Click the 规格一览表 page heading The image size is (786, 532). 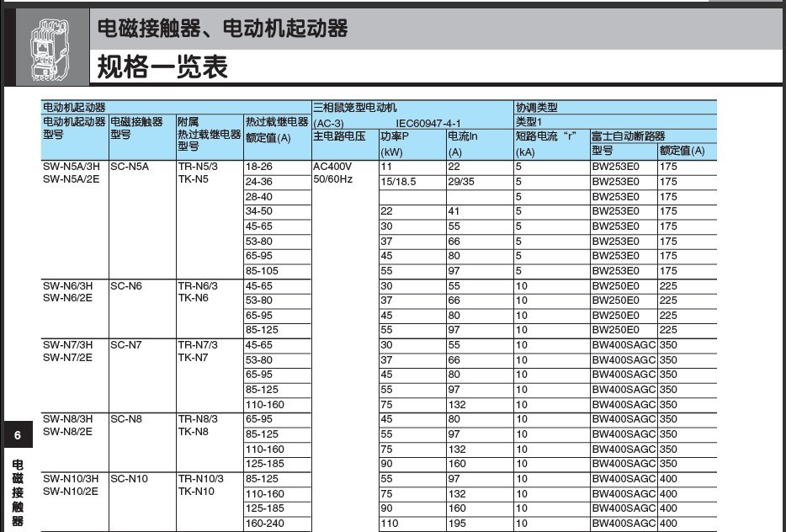point(162,66)
